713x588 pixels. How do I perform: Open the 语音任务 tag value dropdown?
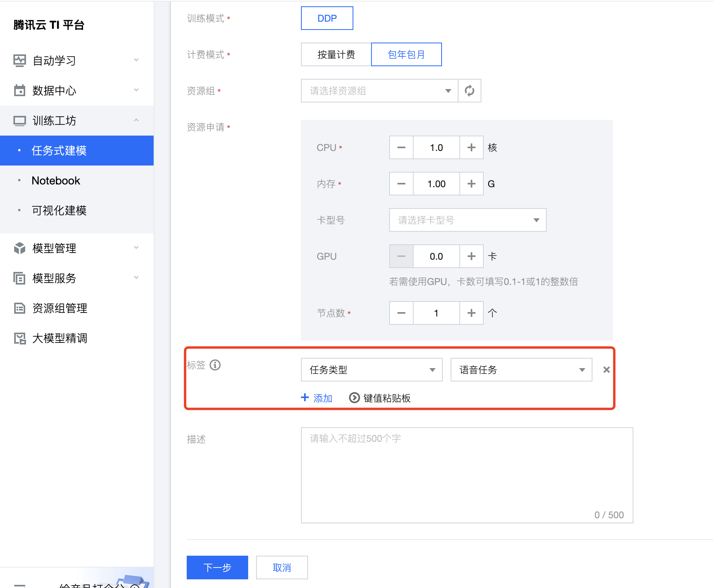click(521, 370)
